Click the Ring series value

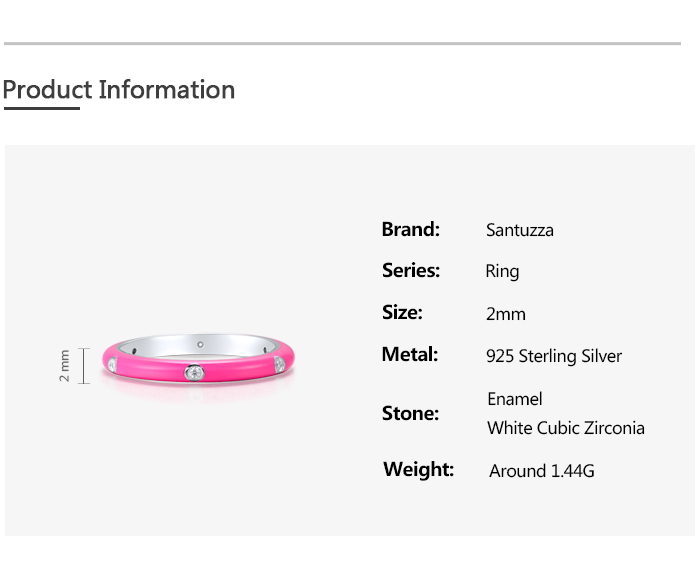pos(502,271)
